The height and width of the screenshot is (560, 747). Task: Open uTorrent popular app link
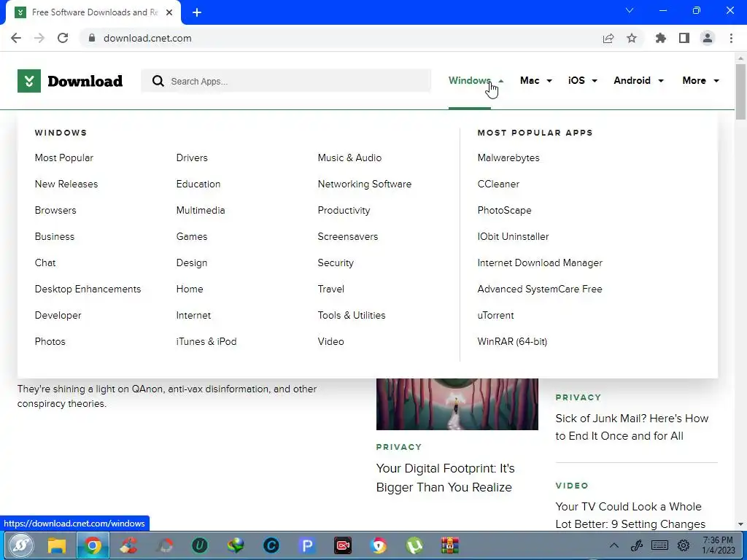click(x=495, y=315)
